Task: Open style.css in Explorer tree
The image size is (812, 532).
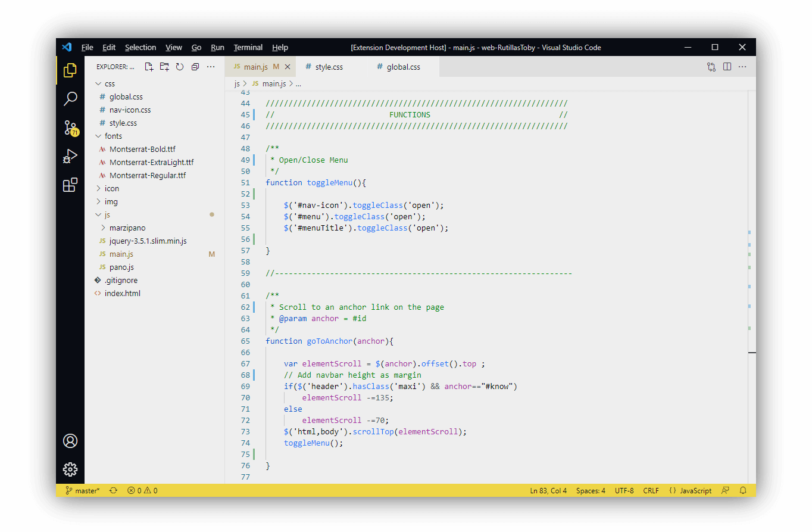Action: pos(155,123)
